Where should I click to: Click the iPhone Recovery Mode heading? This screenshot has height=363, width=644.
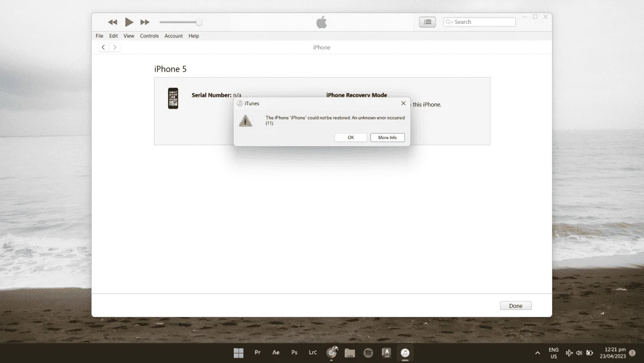(x=357, y=95)
